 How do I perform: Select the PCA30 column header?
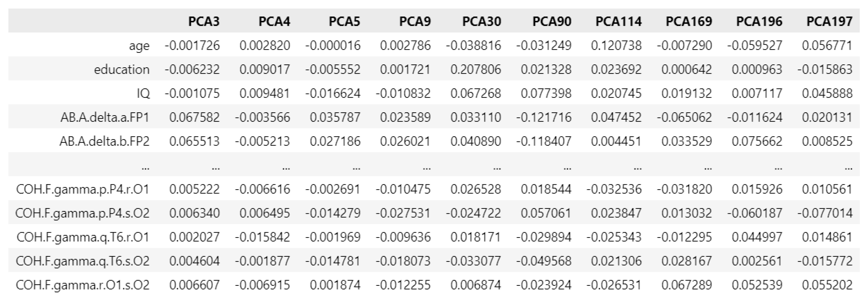tap(481, 21)
